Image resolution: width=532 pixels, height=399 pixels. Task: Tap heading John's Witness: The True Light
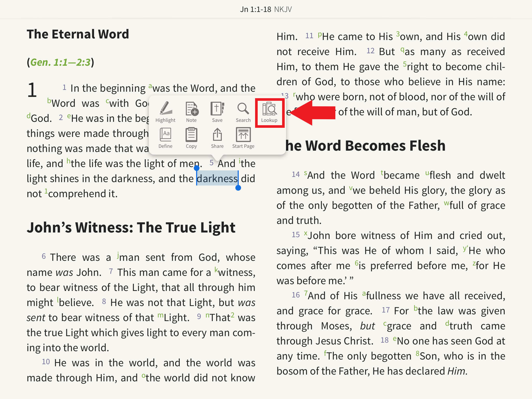pyautogui.click(x=131, y=228)
